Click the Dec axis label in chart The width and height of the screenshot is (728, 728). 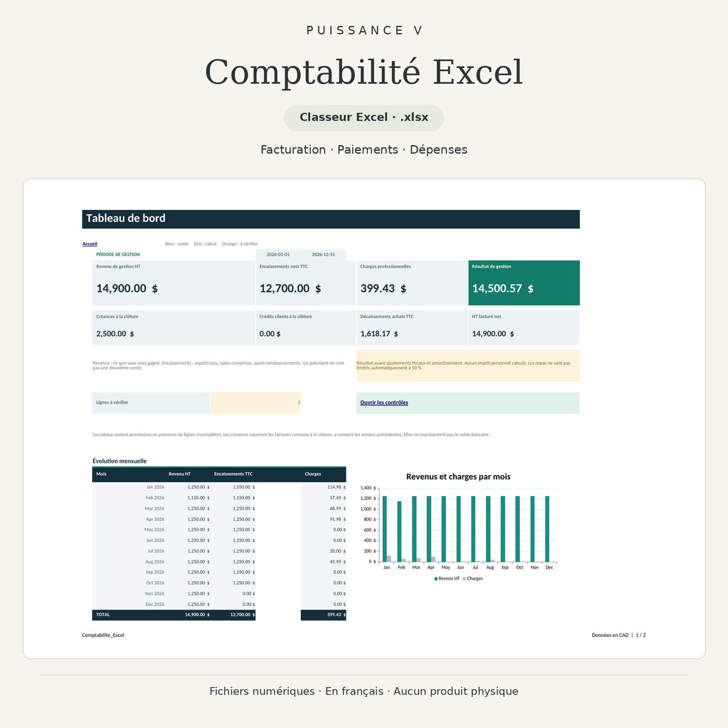pos(549,568)
